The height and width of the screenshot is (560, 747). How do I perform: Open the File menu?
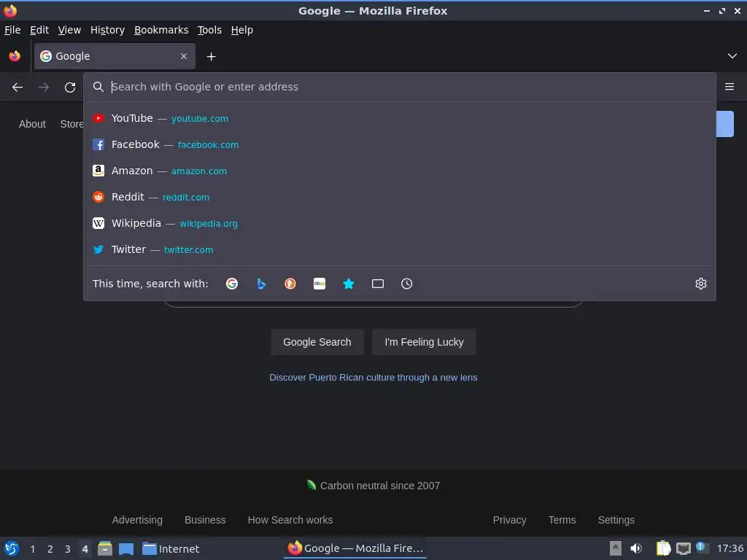pos(12,30)
